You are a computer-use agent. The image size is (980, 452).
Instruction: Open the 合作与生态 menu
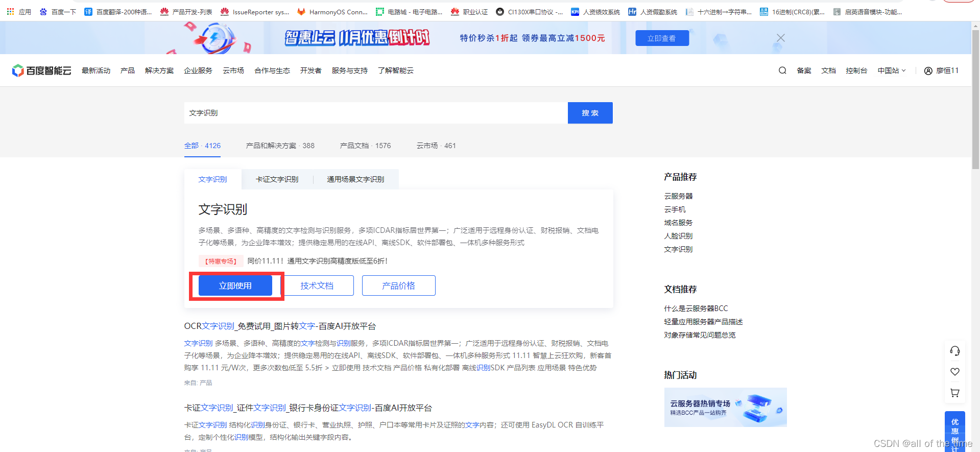coord(272,70)
